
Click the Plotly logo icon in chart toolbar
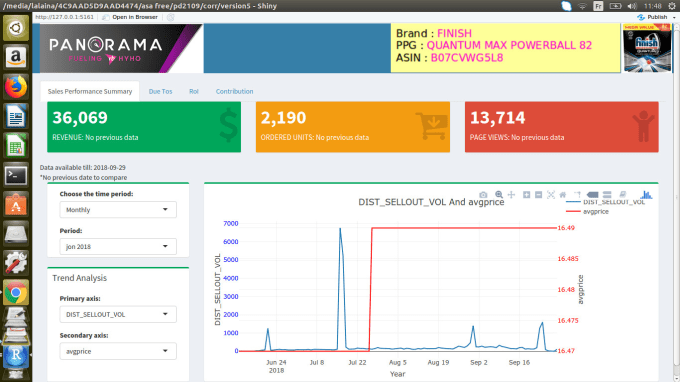click(x=646, y=195)
